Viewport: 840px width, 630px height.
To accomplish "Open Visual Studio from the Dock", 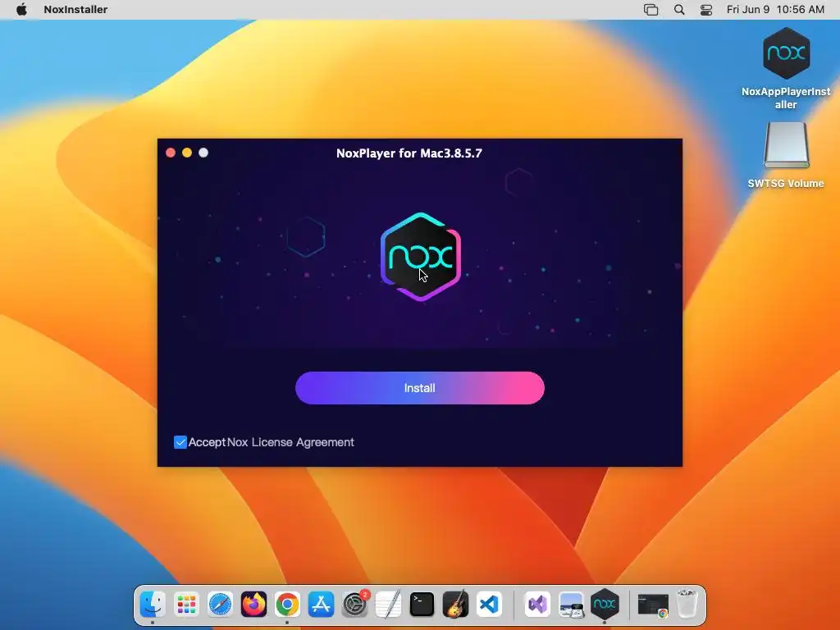I will click(537, 605).
